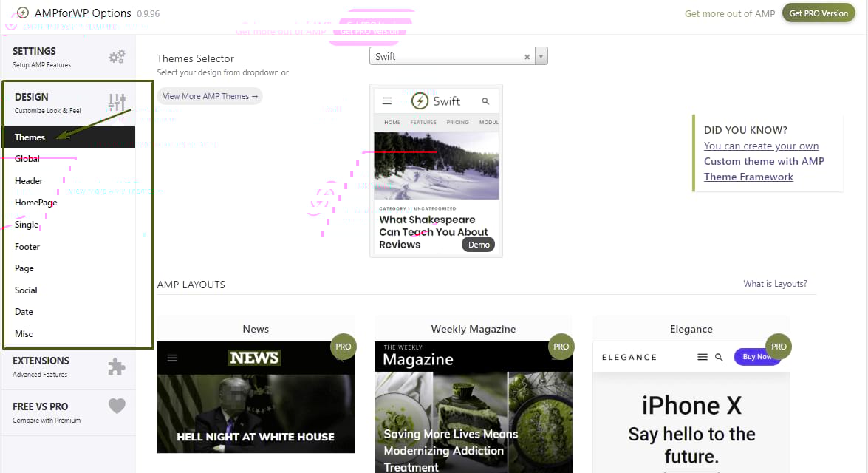This screenshot has width=868, height=473.
Task: Click the 'Themes Selector' label
Action: pyautogui.click(x=196, y=58)
